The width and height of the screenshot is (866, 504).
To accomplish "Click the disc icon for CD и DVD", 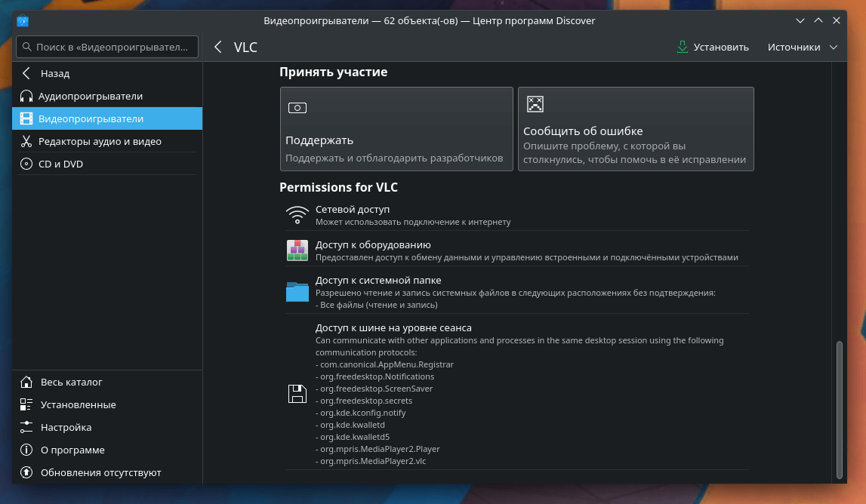I will point(26,164).
